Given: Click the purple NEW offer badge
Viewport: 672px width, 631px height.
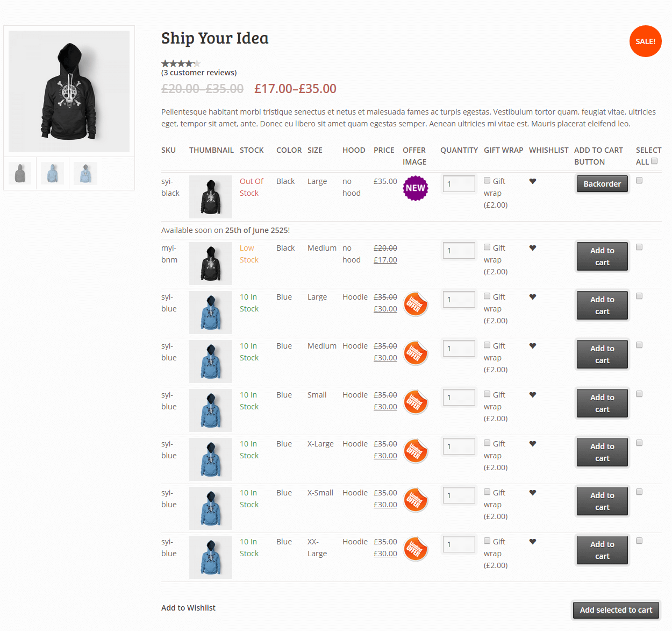Looking at the screenshot, I should coord(416,188).
